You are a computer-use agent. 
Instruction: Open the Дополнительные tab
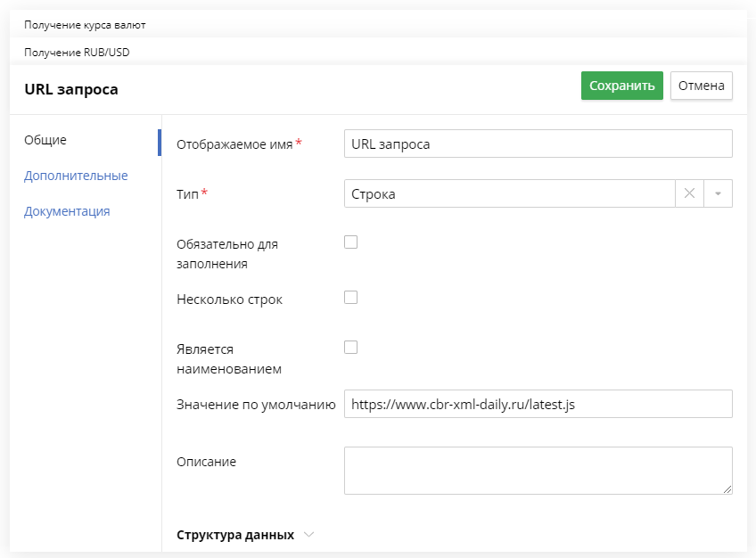(76, 176)
